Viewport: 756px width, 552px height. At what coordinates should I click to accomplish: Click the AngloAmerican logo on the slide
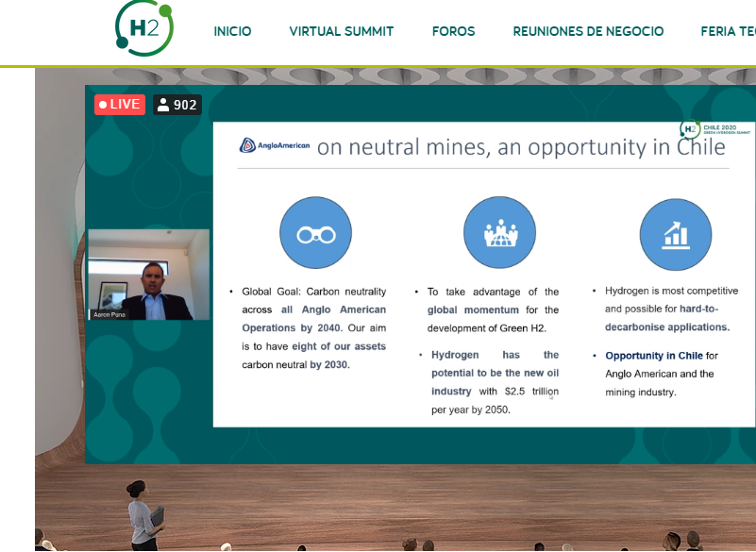tap(275, 145)
